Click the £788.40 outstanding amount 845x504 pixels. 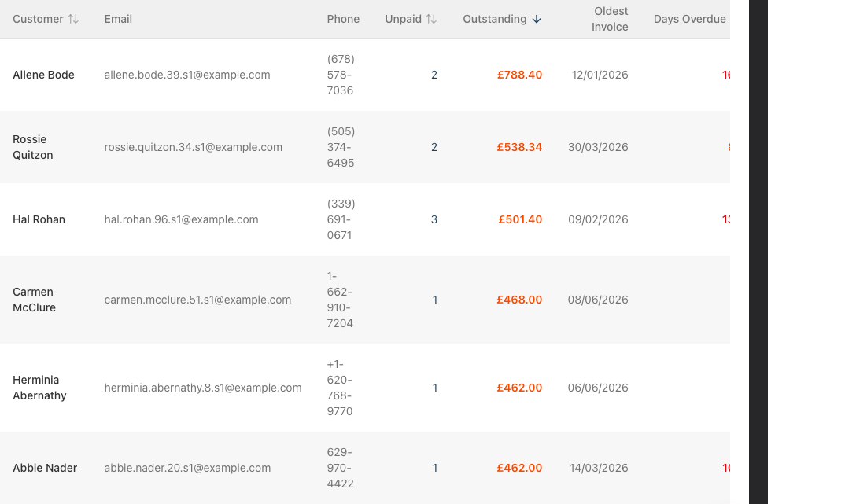[x=519, y=75]
